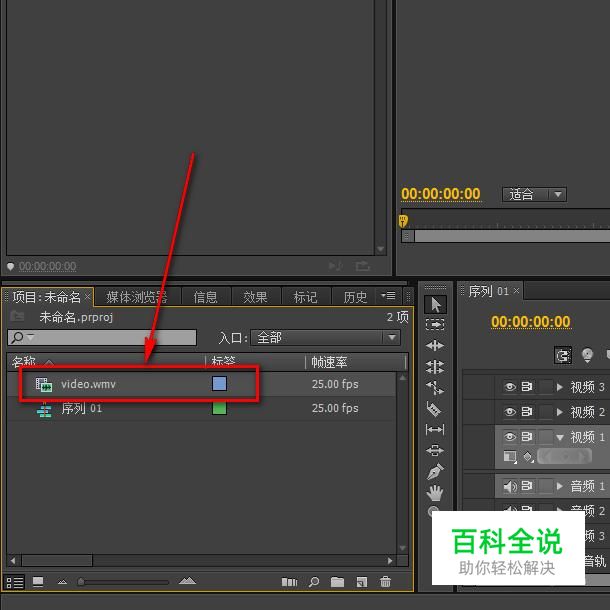Select the Ripple Edit tool
Screen dimensions: 610x610
tap(435, 345)
